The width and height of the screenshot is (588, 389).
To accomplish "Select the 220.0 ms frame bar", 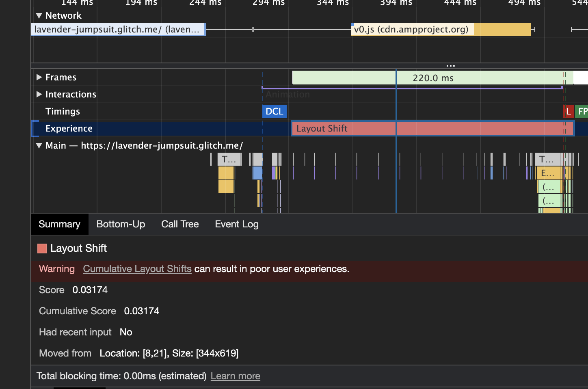I will (433, 78).
